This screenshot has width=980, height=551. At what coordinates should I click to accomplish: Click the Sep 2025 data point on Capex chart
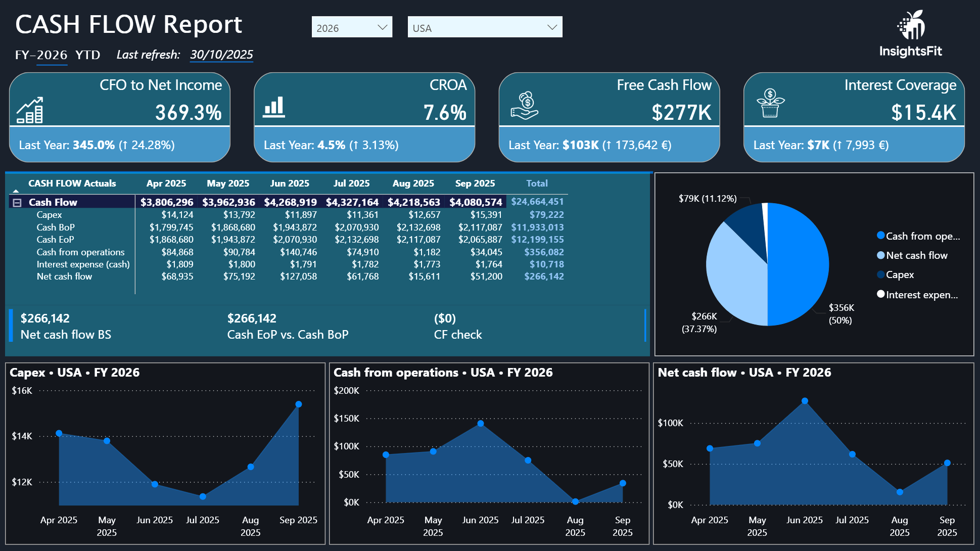299,404
